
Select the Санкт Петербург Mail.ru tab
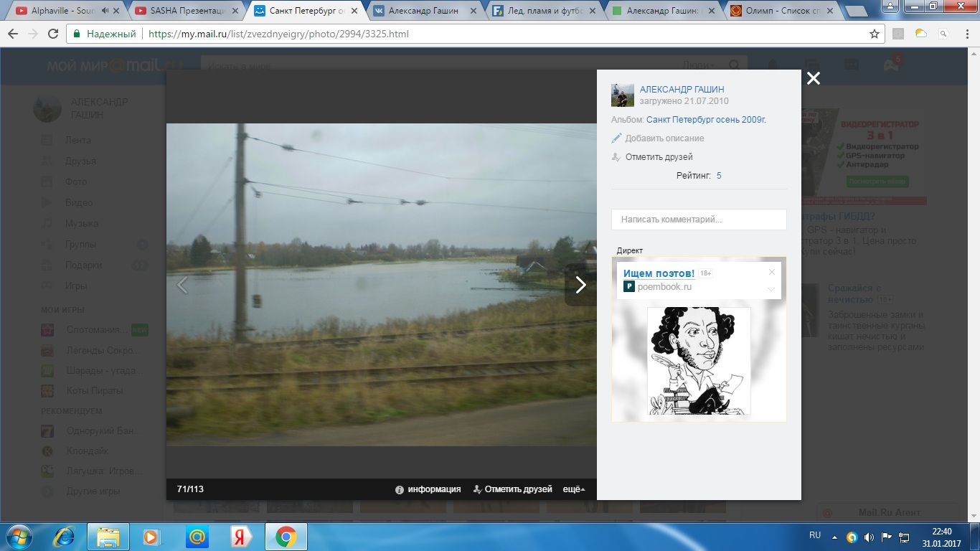click(x=305, y=11)
